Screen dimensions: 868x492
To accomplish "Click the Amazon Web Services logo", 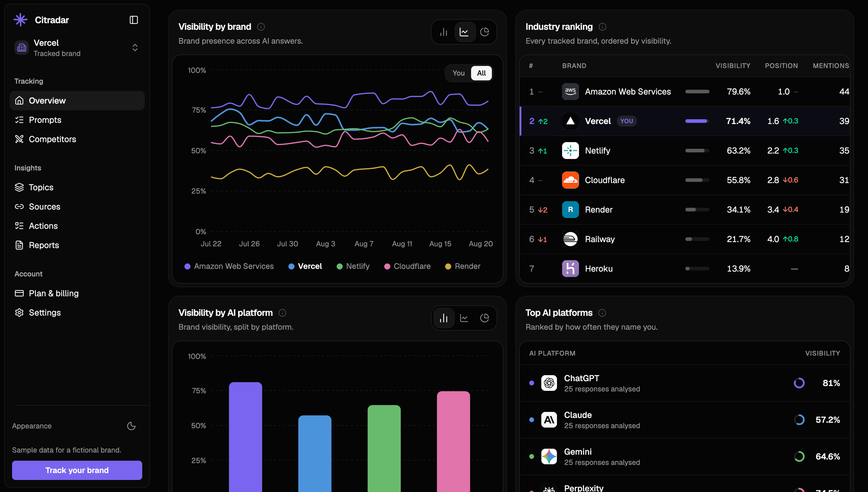I will pyautogui.click(x=571, y=92).
